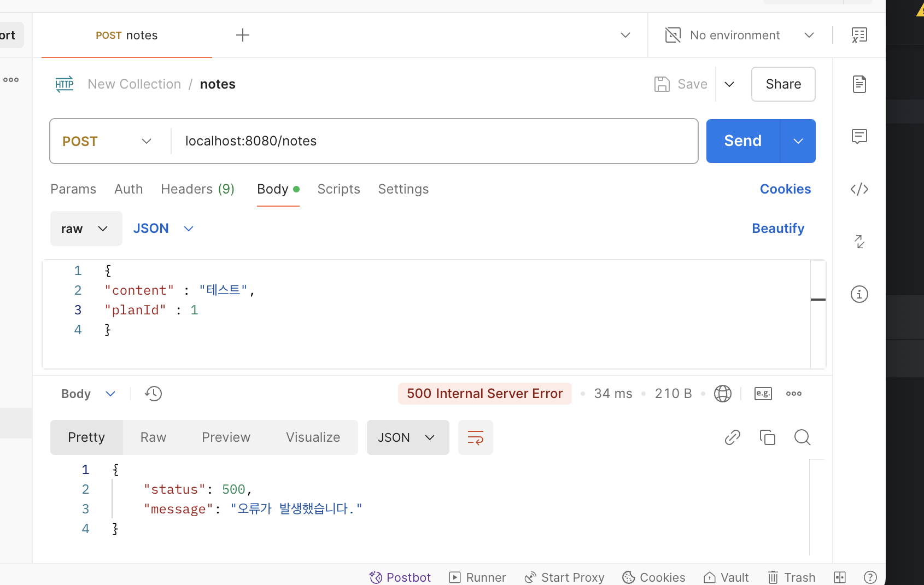Click the 500 Internal Server Error status
The image size is (924, 585).
(x=485, y=394)
